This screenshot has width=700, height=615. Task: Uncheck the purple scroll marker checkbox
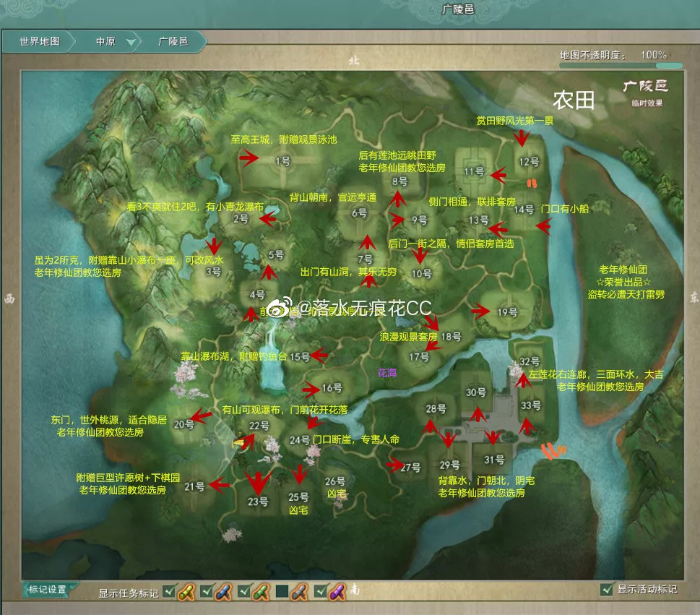click(321, 591)
